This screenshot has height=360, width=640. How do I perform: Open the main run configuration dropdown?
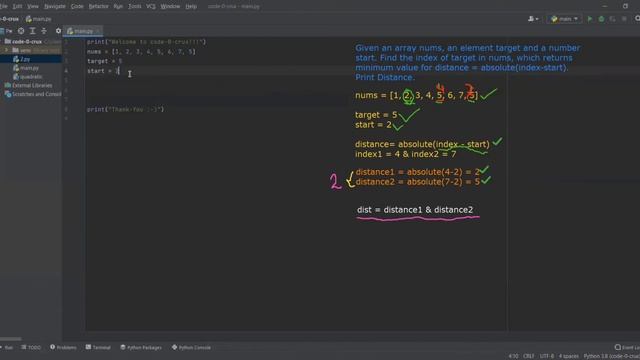tap(564, 19)
